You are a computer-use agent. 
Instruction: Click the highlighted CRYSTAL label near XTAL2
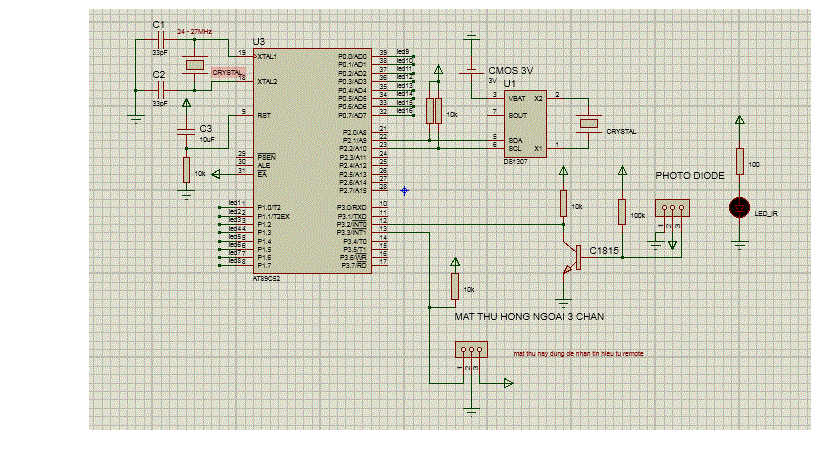tap(228, 73)
